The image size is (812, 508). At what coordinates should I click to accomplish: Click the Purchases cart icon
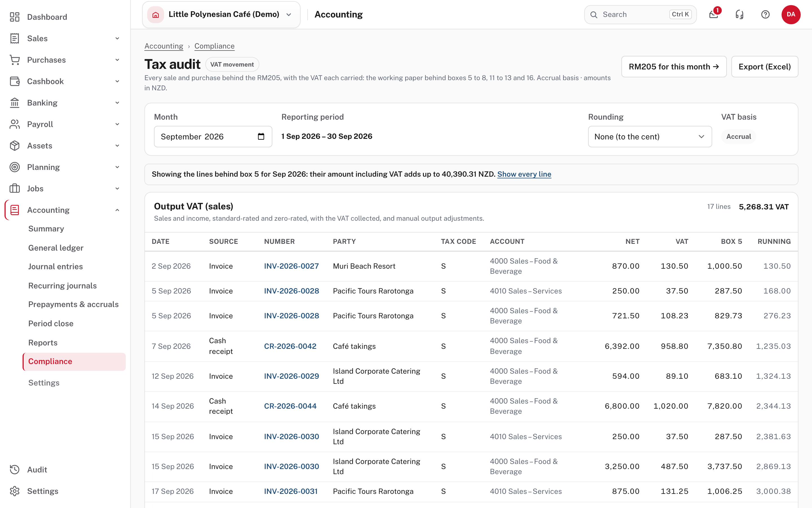tap(14, 60)
